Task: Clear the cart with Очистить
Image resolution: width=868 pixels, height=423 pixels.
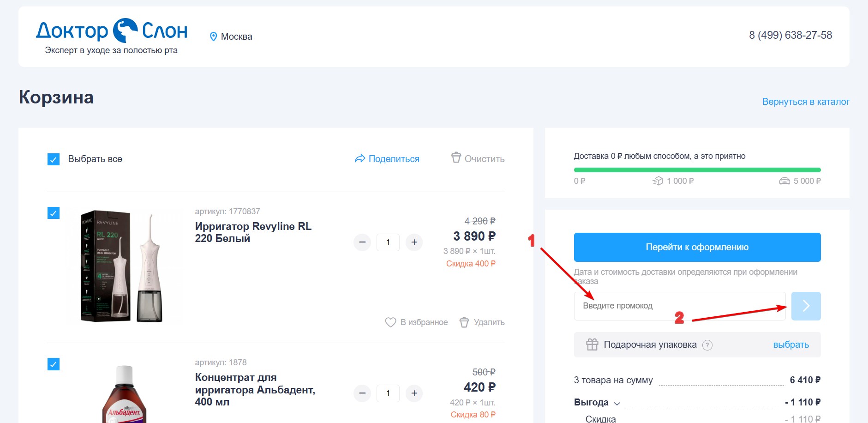Action: click(485, 159)
